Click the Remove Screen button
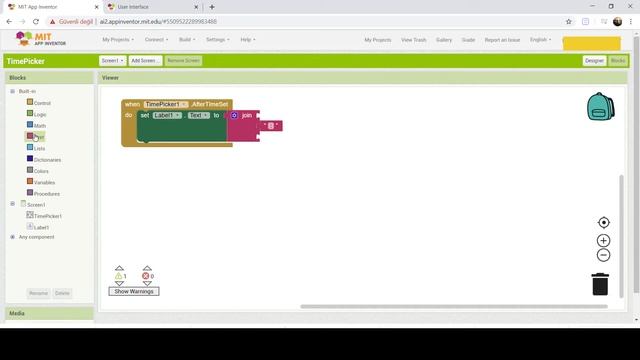 pyautogui.click(x=183, y=60)
